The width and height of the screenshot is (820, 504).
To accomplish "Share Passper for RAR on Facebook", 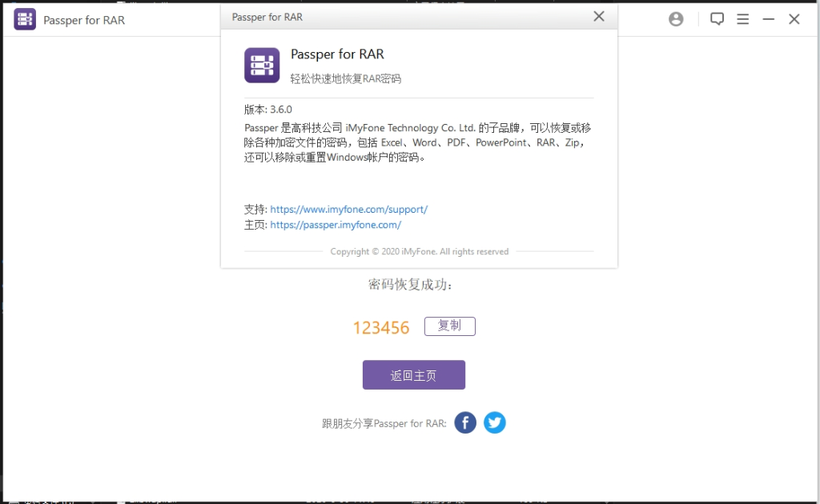I will point(465,422).
